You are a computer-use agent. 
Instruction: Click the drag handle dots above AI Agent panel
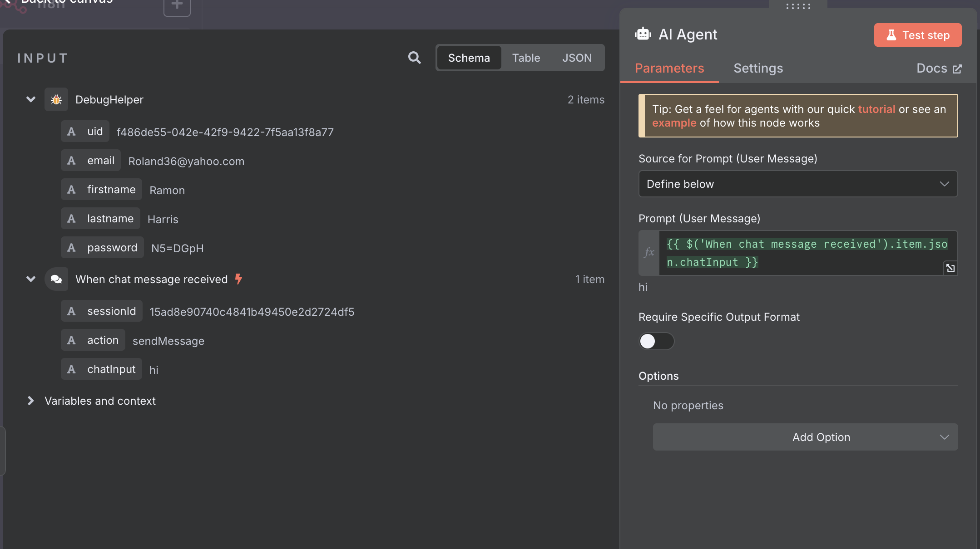pos(798,6)
